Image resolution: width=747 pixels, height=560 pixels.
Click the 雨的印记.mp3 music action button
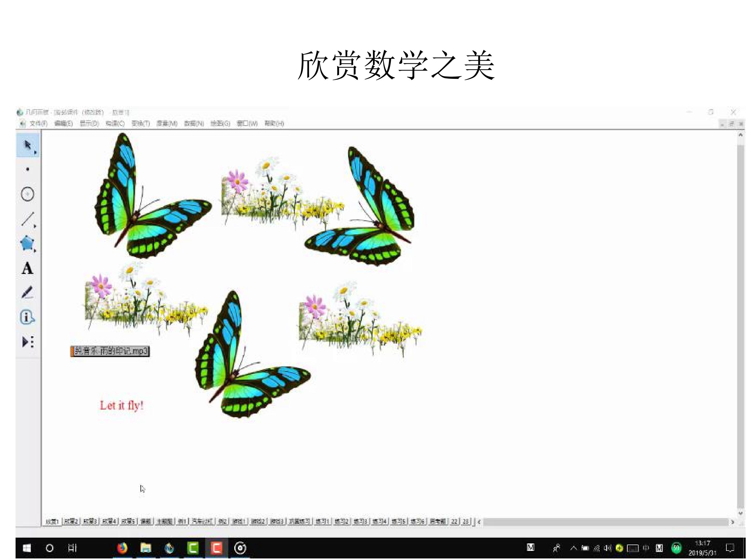click(110, 351)
